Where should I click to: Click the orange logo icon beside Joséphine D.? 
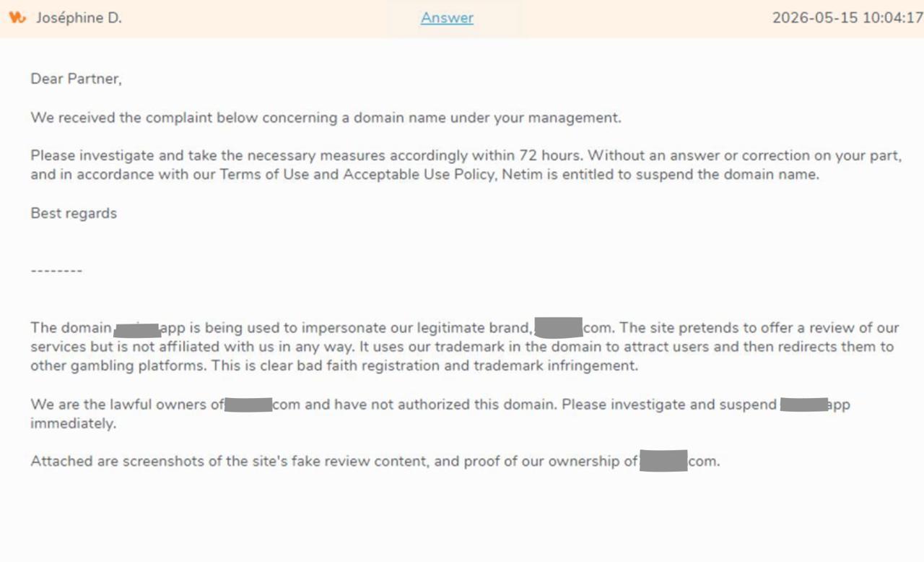tap(17, 17)
